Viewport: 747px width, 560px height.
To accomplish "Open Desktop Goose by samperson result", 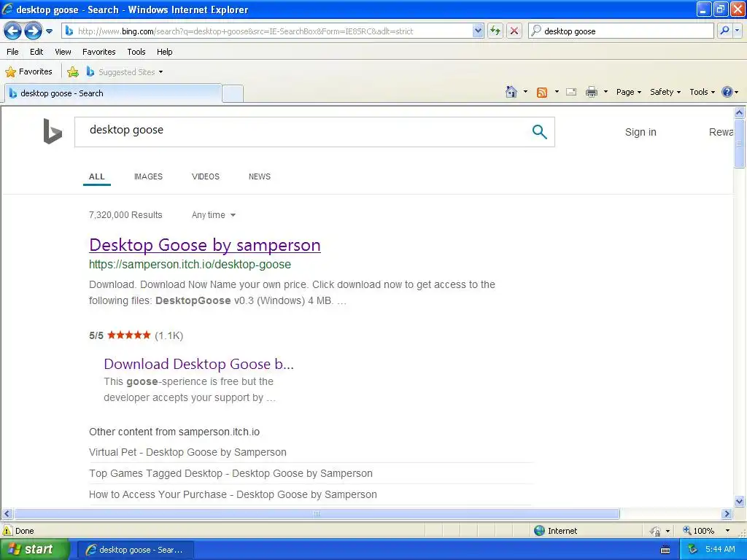I will pos(205,245).
